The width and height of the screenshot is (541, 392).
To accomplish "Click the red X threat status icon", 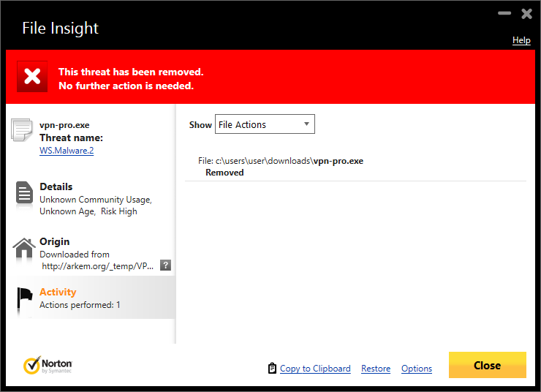I will pyautogui.click(x=32, y=77).
